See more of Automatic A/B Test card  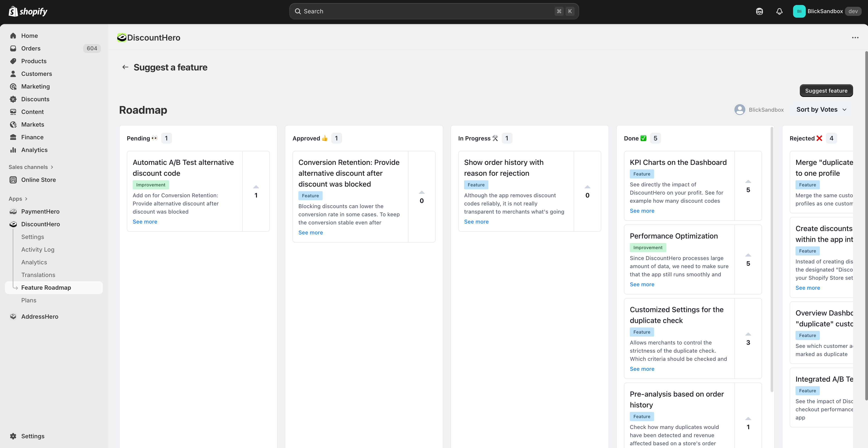click(145, 222)
